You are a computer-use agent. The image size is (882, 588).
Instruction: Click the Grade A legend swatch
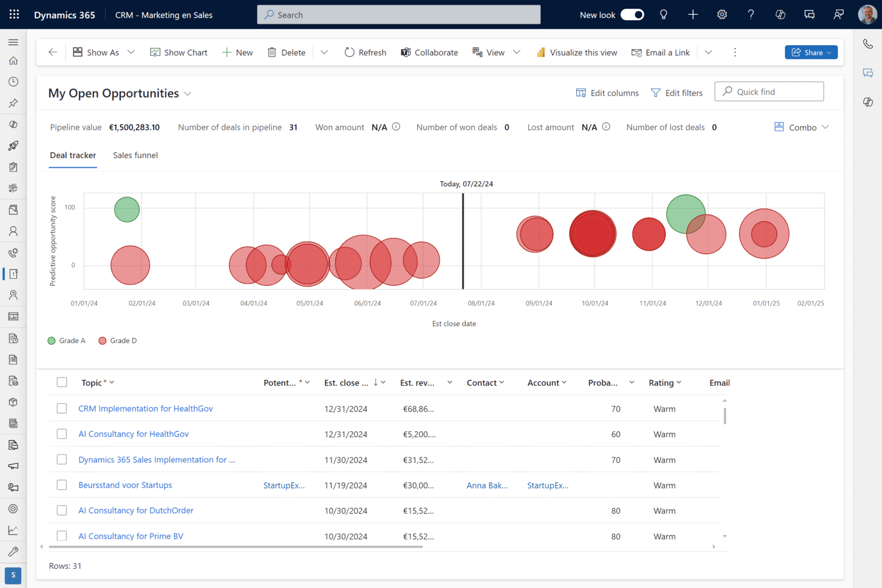click(x=52, y=341)
